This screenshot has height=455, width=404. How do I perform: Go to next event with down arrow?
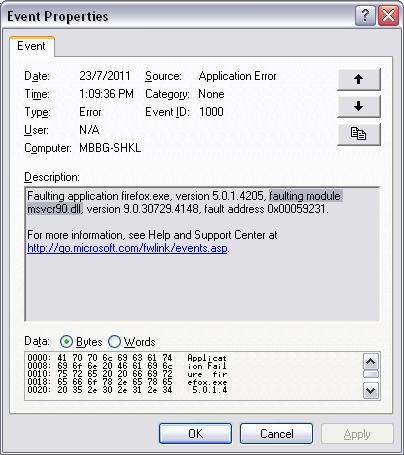[x=359, y=107]
